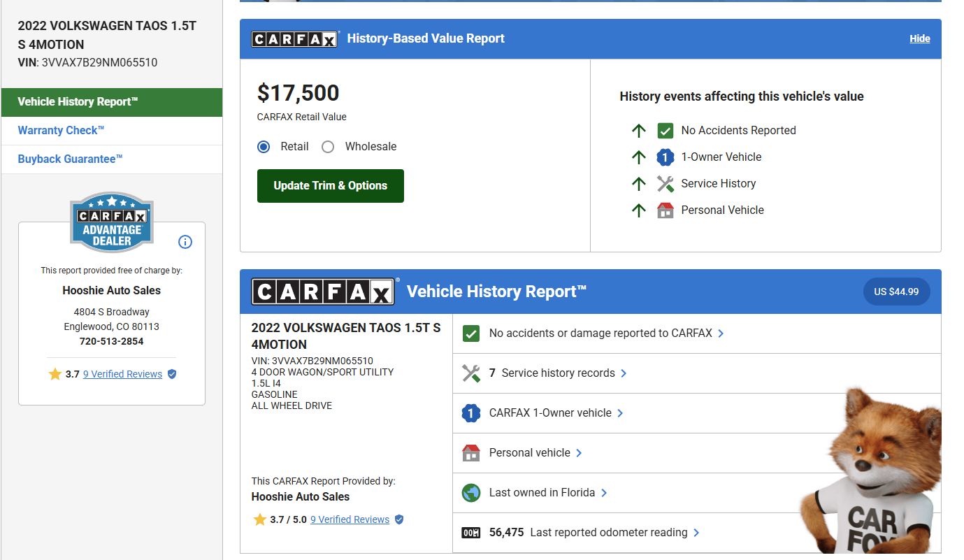Click the odometer icon beside 56,475

pos(471,533)
